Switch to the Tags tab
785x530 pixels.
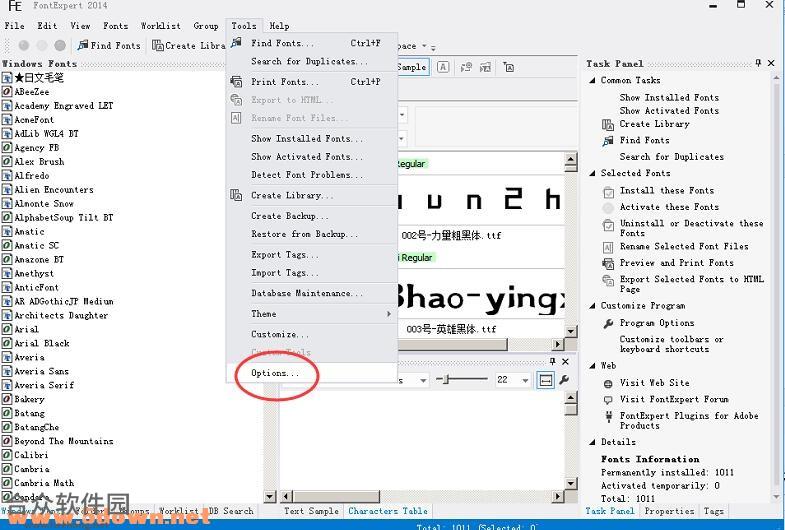click(713, 511)
